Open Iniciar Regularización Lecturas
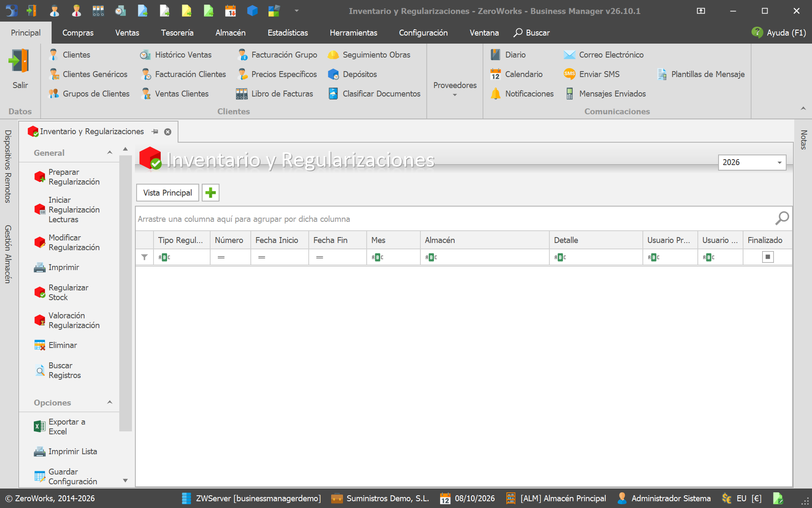This screenshot has height=508, width=812. (68, 210)
